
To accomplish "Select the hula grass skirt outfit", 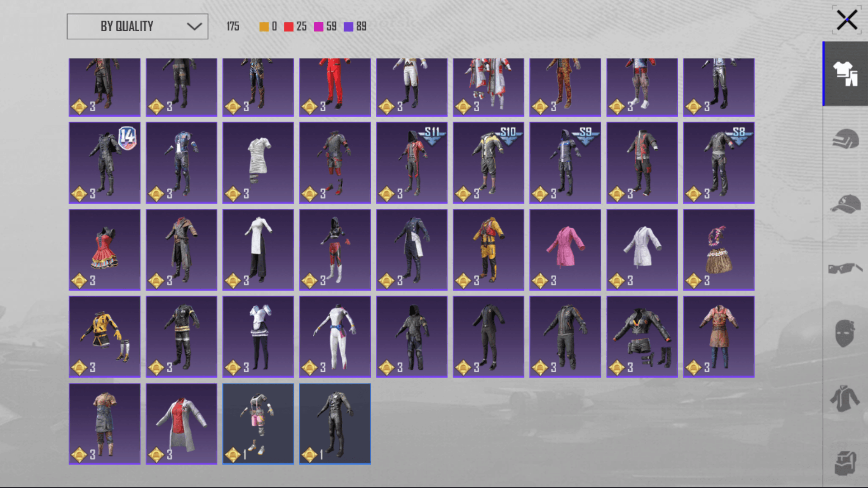I will pyautogui.click(x=719, y=249).
